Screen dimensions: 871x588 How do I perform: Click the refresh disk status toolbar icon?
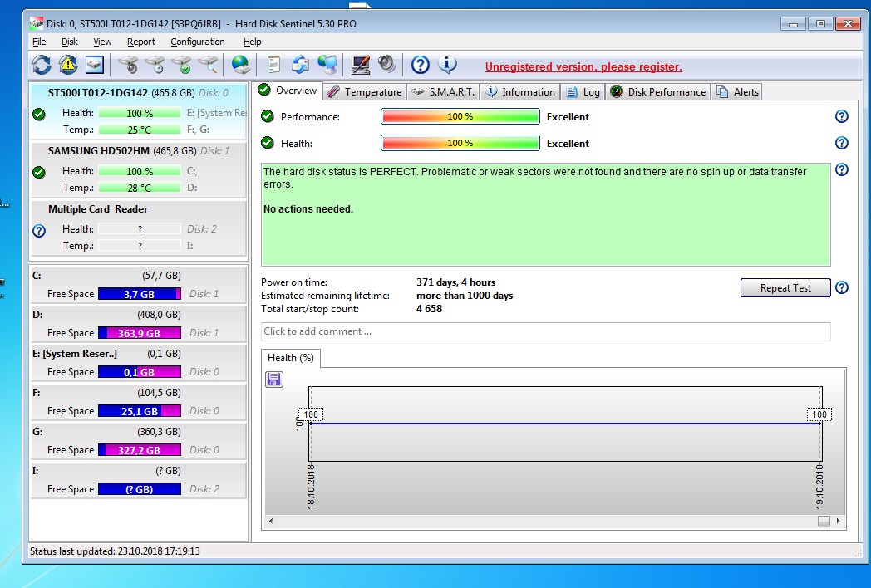[41, 64]
